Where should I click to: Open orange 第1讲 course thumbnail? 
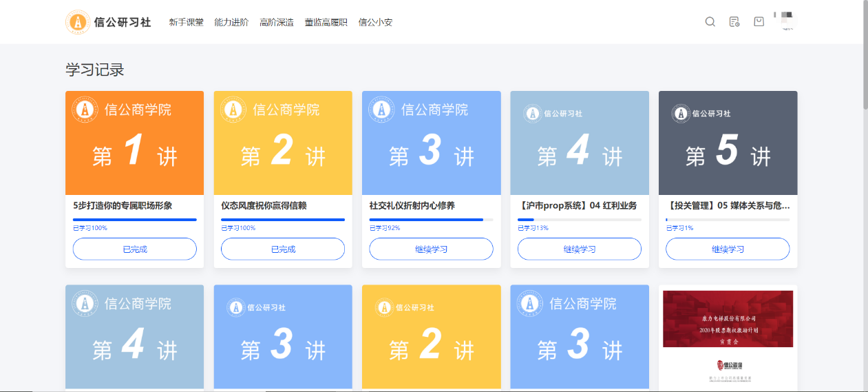point(135,143)
